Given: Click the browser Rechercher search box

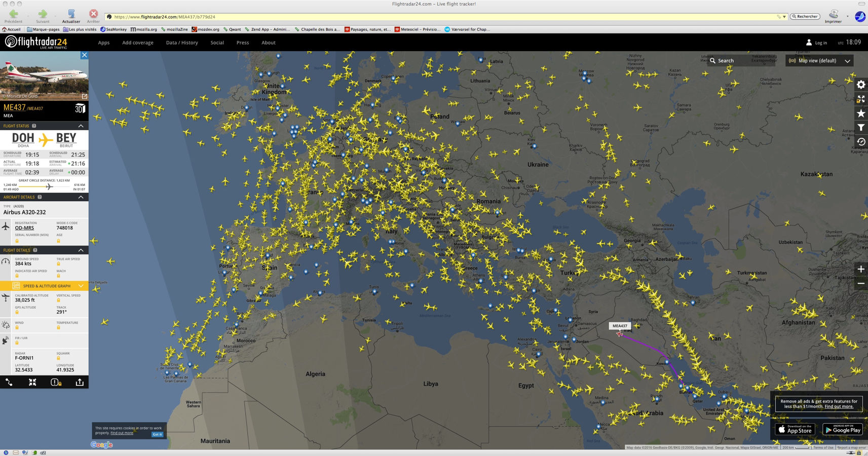Looking at the screenshot, I should point(805,17).
